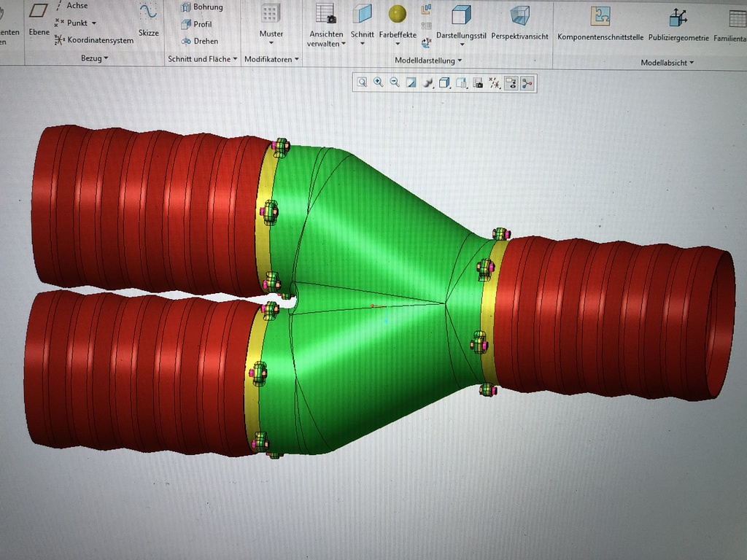The width and height of the screenshot is (747, 560).
Task: Create a datum Achse
Action: click(72, 6)
